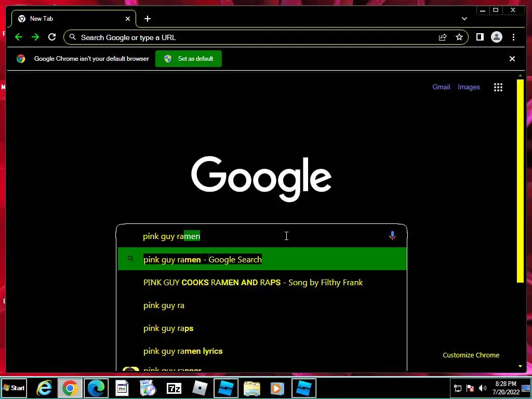
Task: Go forward with the green forward arrow
Action: (x=35, y=37)
